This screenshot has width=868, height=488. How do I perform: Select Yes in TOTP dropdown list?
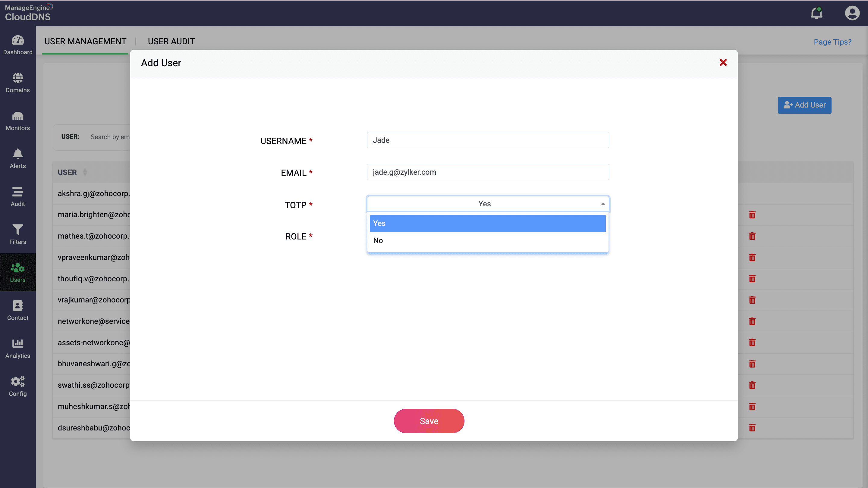487,223
